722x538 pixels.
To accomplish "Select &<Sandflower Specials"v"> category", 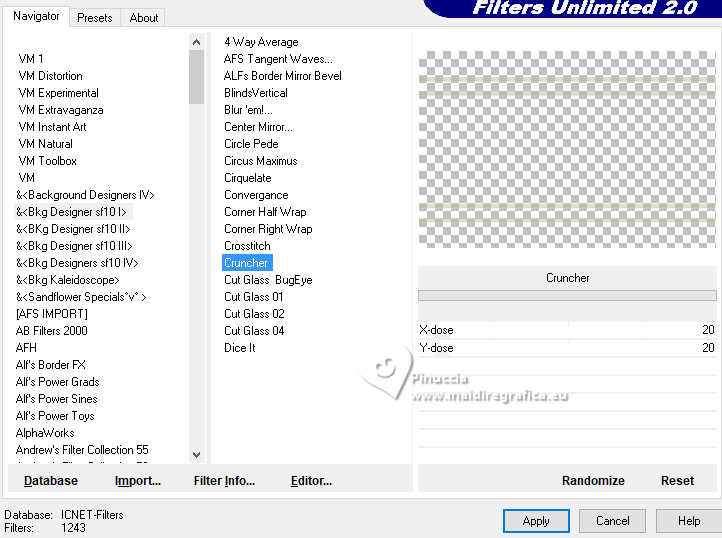I will (82, 298).
